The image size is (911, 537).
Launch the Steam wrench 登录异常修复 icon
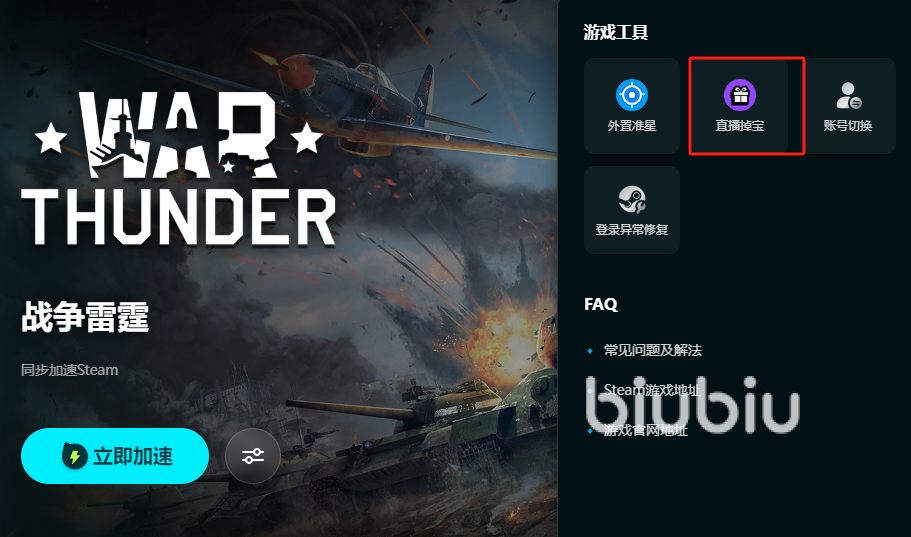[x=632, y=199]
